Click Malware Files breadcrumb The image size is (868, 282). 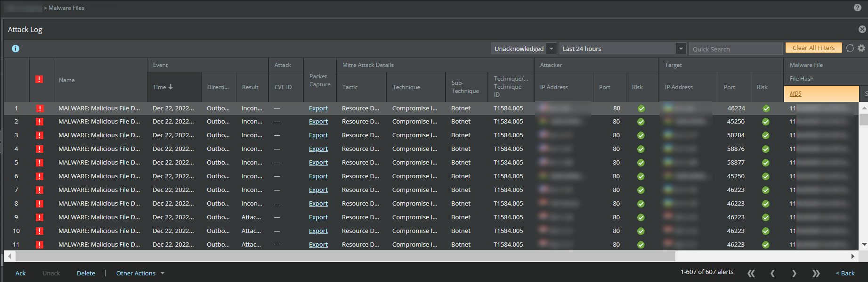tap(66, 8)
